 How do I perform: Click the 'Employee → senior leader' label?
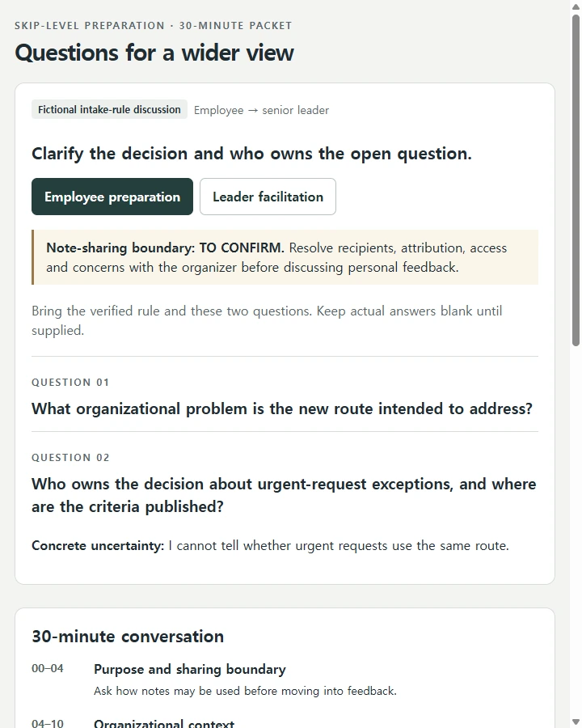point(261,110)
